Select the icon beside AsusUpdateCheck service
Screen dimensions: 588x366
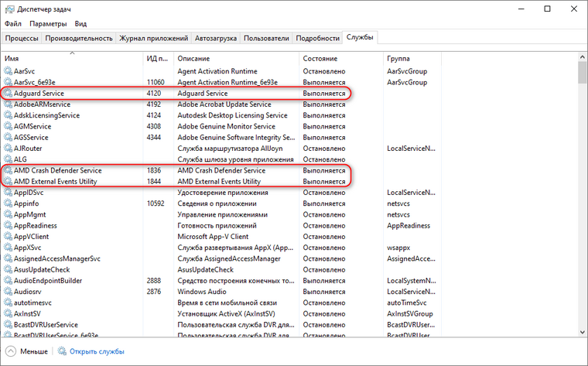pyautogui.click(x=8, y=269)
